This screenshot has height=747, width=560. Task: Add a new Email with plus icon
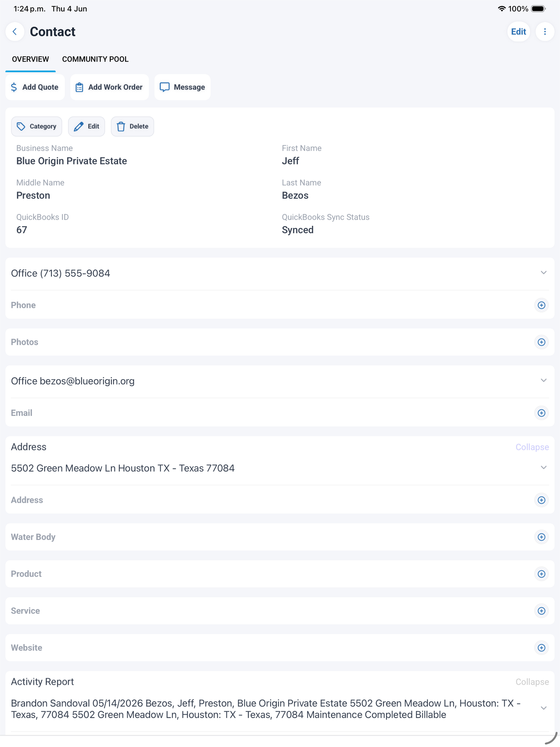coord(542,413)
